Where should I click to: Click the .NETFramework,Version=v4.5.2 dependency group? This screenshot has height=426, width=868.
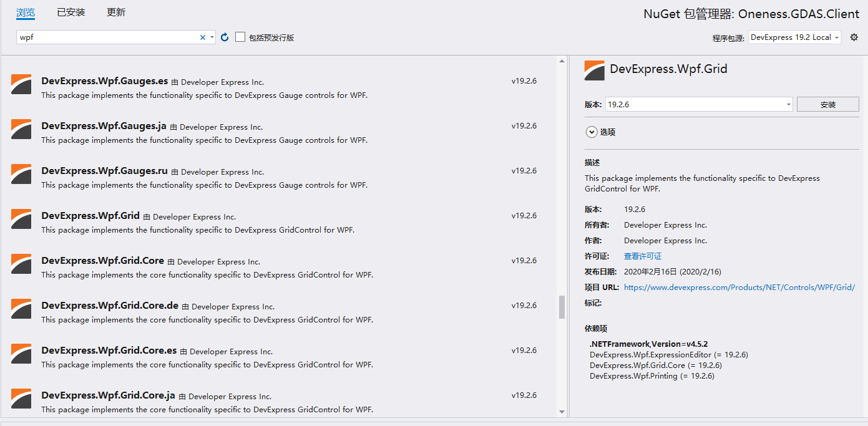coord(648,344)
